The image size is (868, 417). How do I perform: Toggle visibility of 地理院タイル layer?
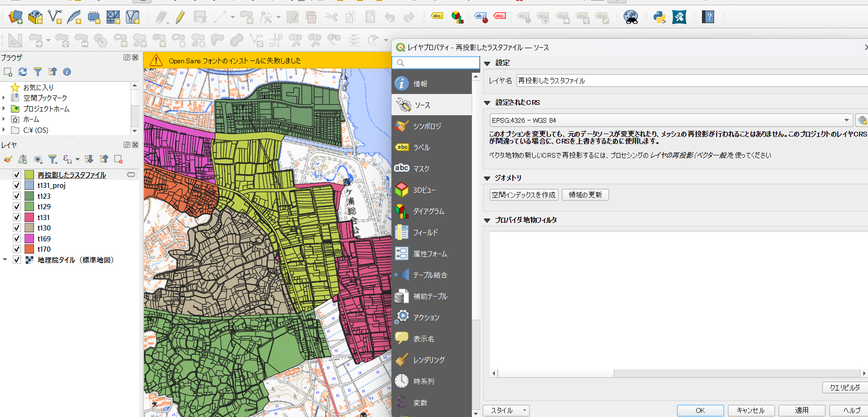tap(17, 260)
